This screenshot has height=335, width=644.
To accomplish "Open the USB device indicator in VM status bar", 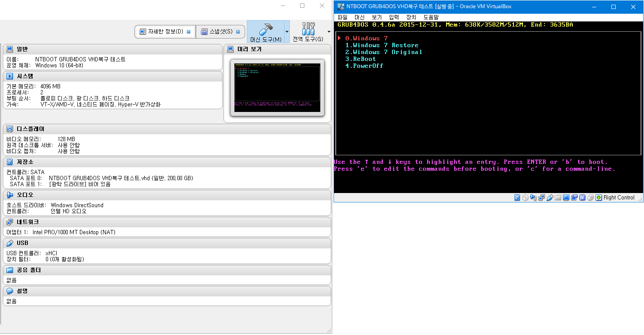I will click(x=550, y=197).
